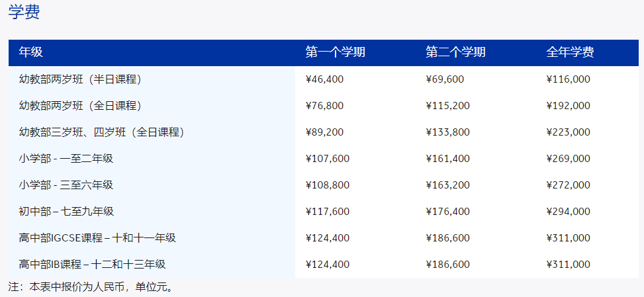Select 幼教部两岁班（半日课程）row label
Viewport: 644px width, 297px height.
80,79
